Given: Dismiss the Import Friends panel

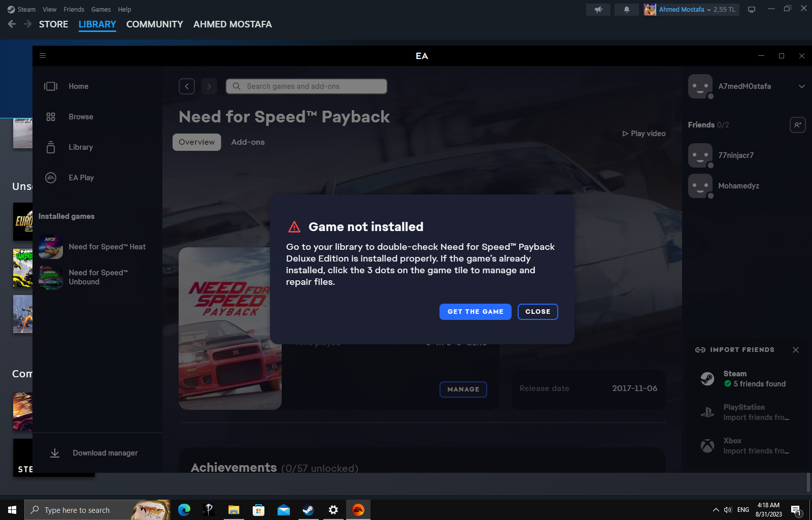Looking at the screenshot, I should pyautogui.click(x=795, y=350).
